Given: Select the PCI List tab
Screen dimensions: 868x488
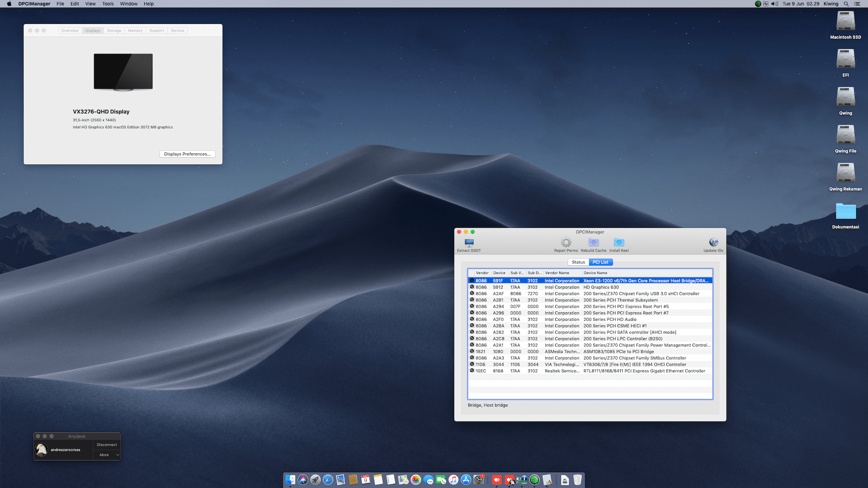Looking at the screenshot, I should pyautogui.click(x=600, y=262).
